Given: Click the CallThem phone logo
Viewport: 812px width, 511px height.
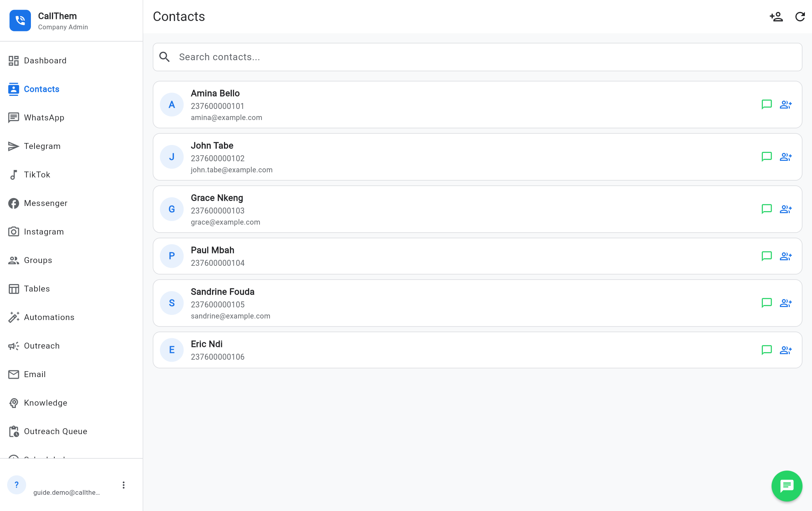Looking at the screenshot, I should [20, 21].
